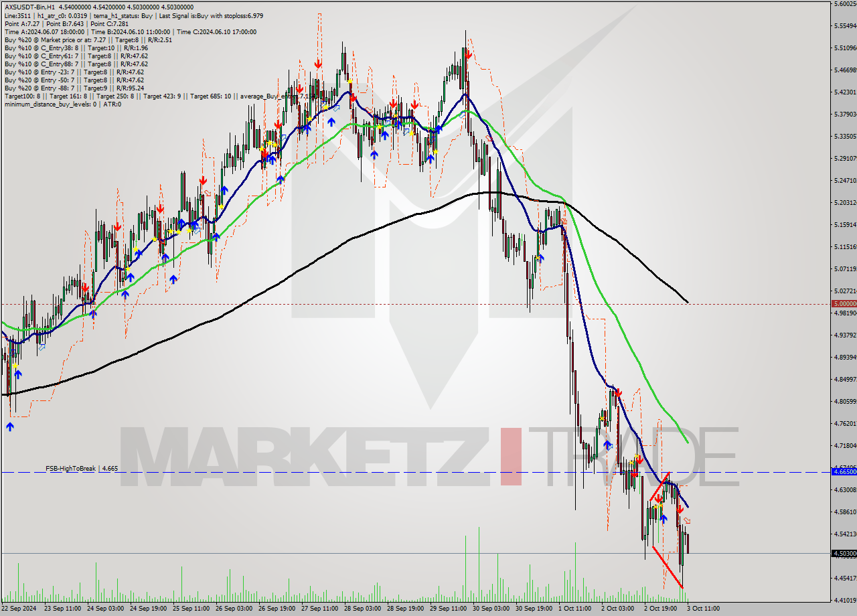
Task: Select the 4.41019 price axis label
Action: (845, 601)
